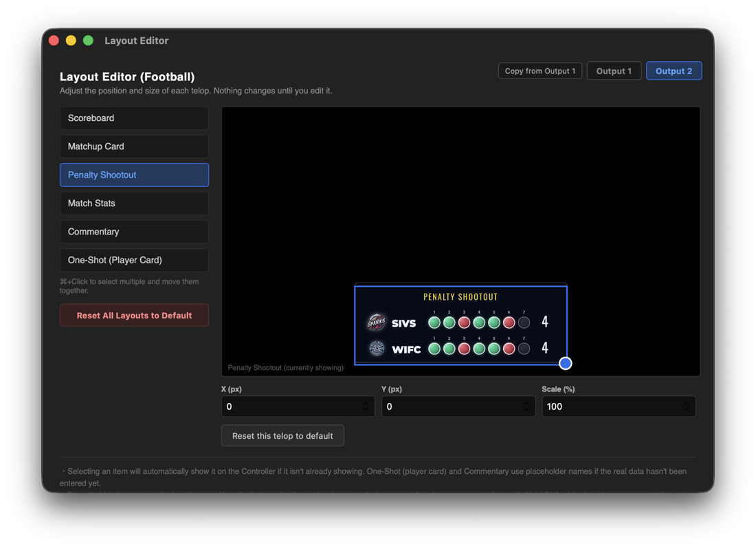Focus the X (px) input field

point(298,406)
